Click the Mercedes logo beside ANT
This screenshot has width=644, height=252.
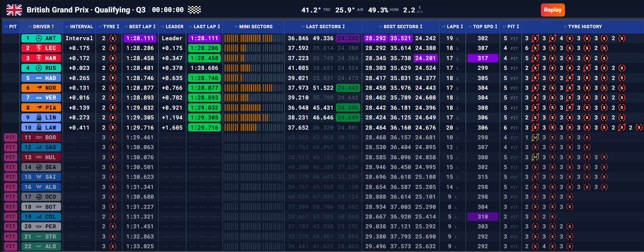pos(39,38)
